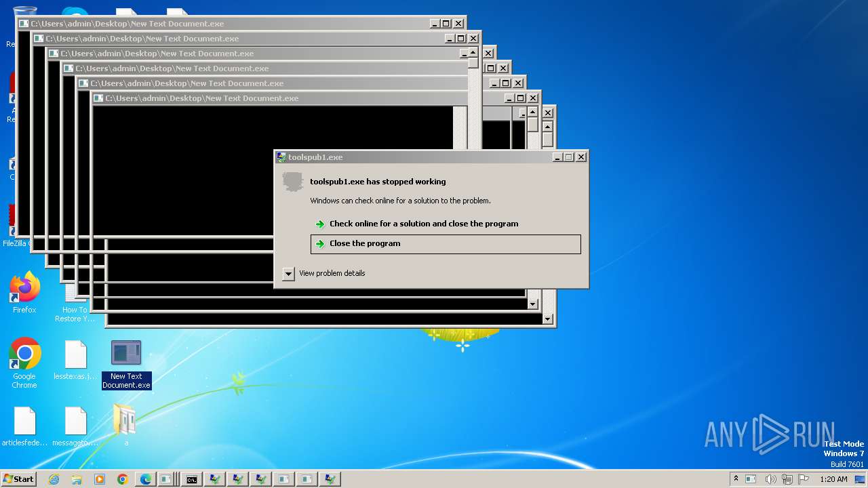Click "toolspub1.exe has stopped working" heading
Viewport: 868px width, 488px height.
(x=378, y=182)
